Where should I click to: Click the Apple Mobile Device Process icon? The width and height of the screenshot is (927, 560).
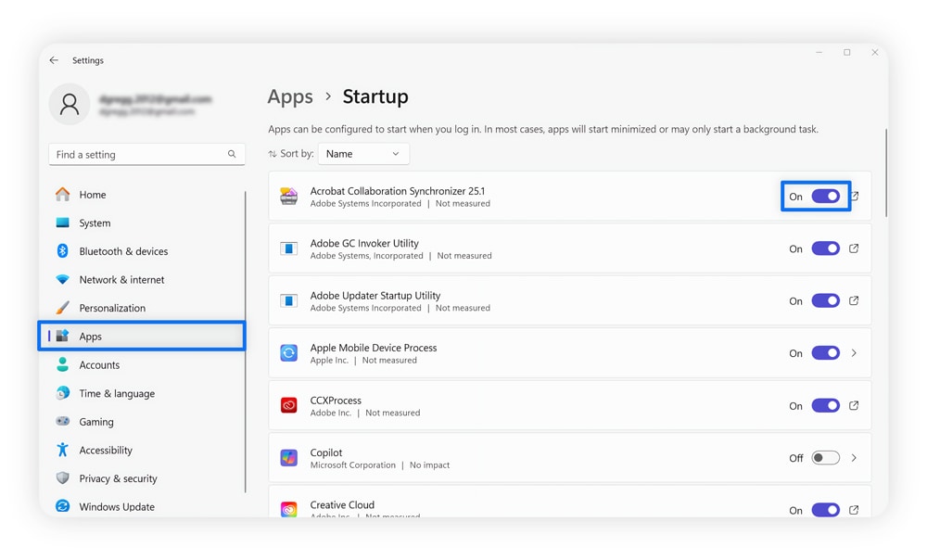[288, 352]
